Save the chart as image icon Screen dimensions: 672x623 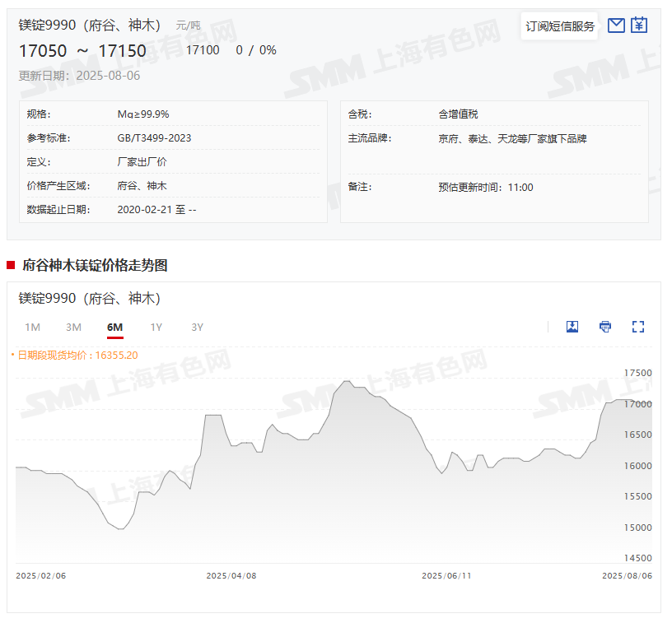pos(572,327)
